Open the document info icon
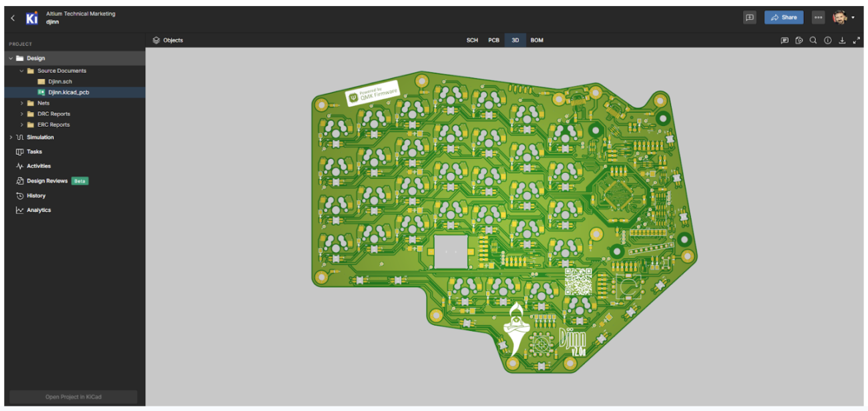Screen dimensions: 868x411 coord(828,40)
